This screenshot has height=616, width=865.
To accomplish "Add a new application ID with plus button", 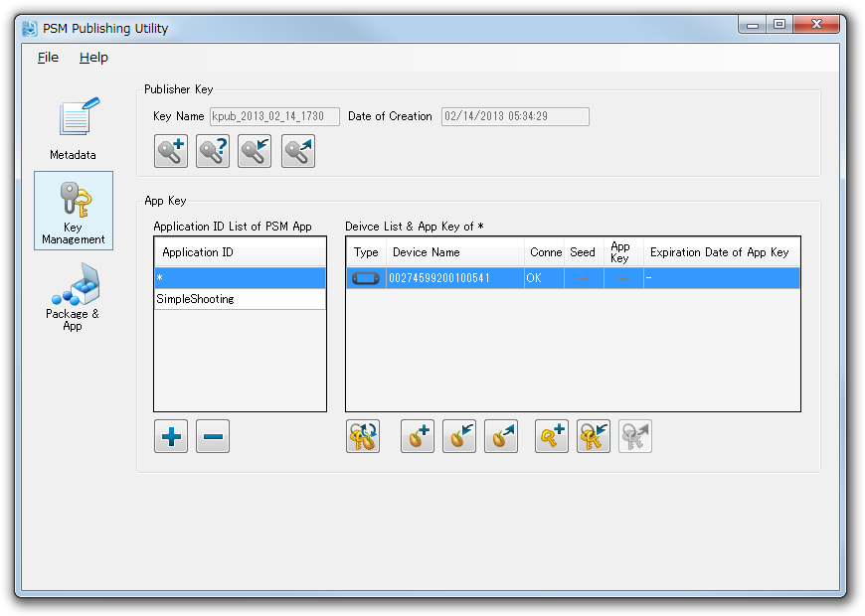I will click(x=171, y=436).
